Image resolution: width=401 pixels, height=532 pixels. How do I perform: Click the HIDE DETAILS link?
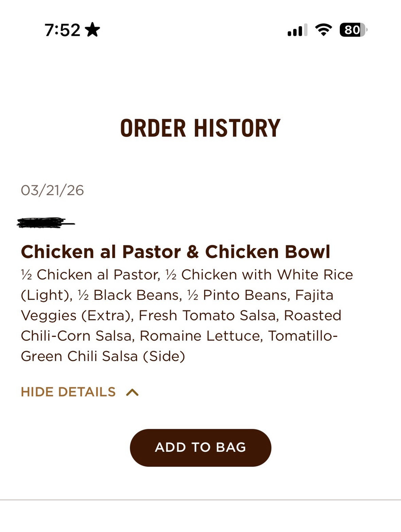pyautogui.click(x=68, y=392)
